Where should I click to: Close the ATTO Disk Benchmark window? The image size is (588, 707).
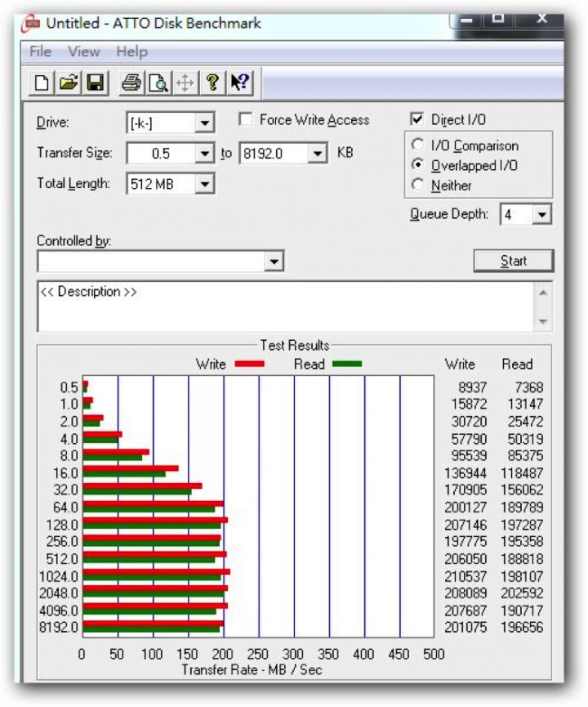click(541, 20)
